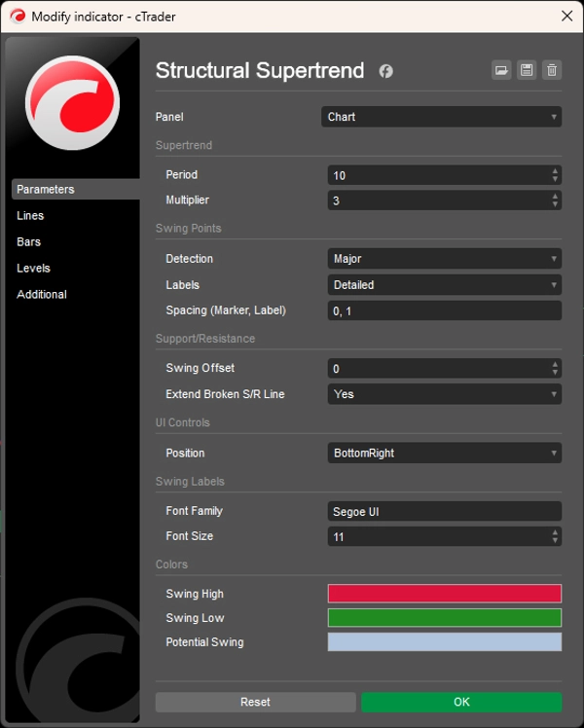Click the cTrader icon in the title bar
Viewport: 584px width, 728px height.
pos(17,17)
